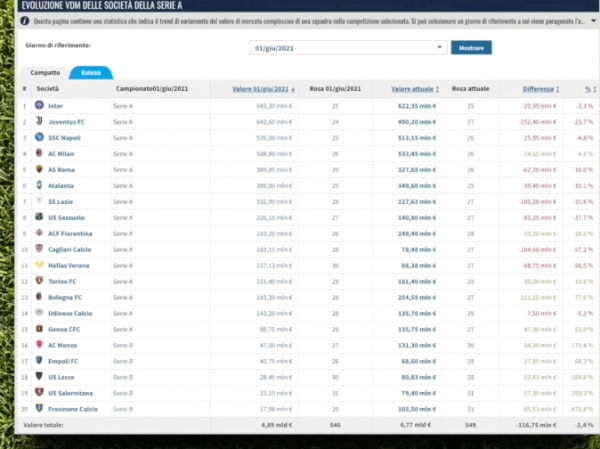Click the Frosinone Calcio crest icon
Viewport: 600px width, 449px height.
tap(39, 408)
